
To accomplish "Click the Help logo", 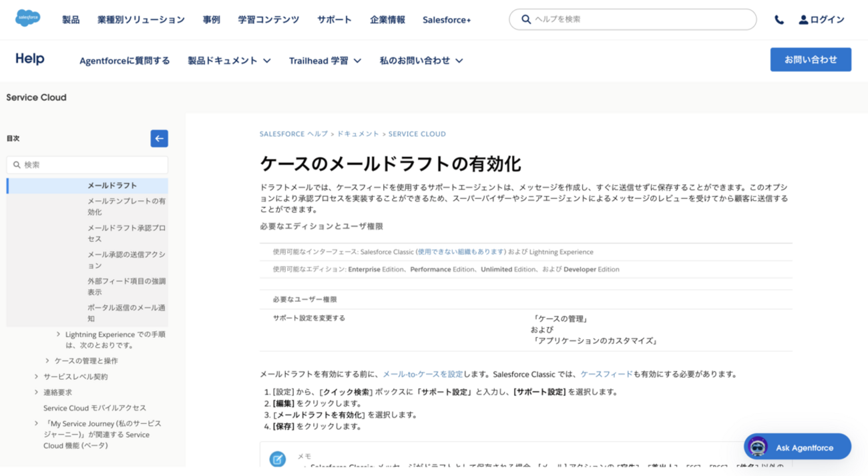I will click(x=30, y=59).
